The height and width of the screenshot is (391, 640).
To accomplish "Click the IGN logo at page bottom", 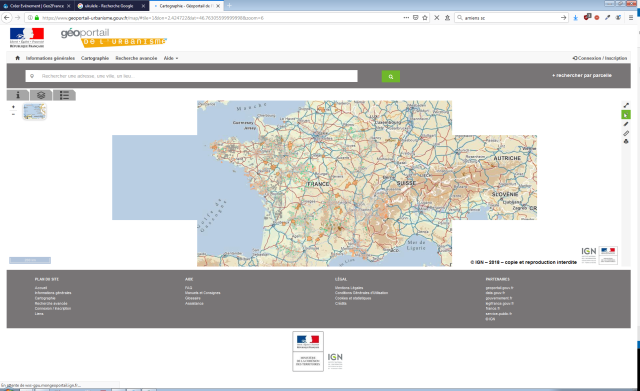I will coord(335,361).
